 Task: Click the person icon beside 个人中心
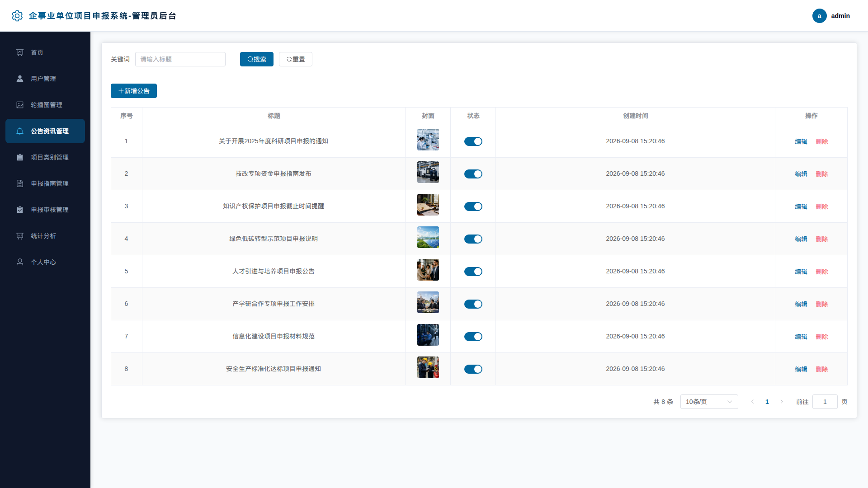tap(20, 262)
